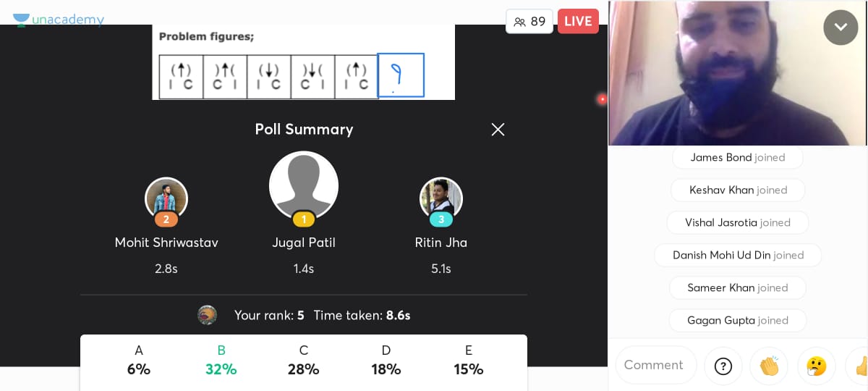The image size is (868, 391).
Task: Select poll option C at 28%
Action: click(x=304, y=360)
